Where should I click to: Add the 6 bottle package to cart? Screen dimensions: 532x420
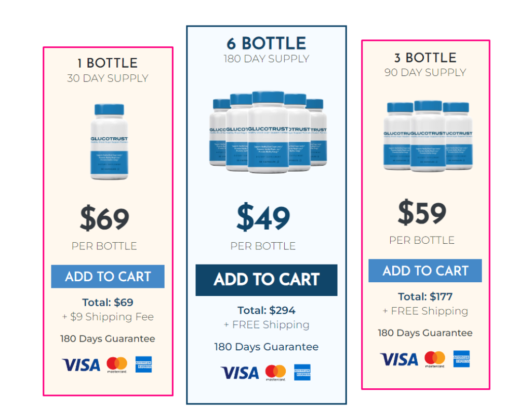point(266,280)
